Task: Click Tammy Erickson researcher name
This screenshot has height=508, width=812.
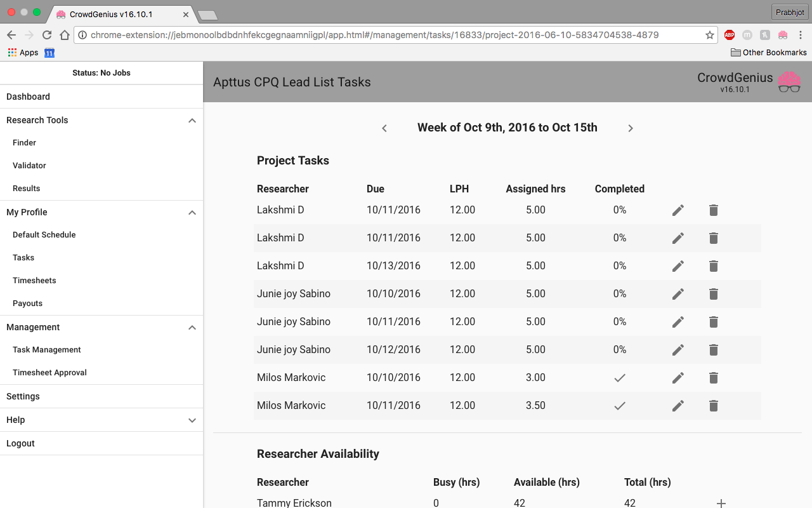Action: click(x=294, y=503)
